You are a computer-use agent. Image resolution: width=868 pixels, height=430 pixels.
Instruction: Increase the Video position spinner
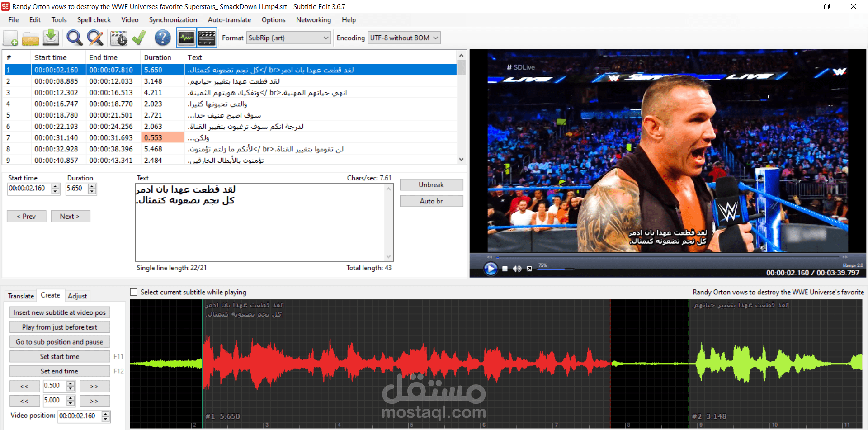pyautogui.click(x=106, y=414)
